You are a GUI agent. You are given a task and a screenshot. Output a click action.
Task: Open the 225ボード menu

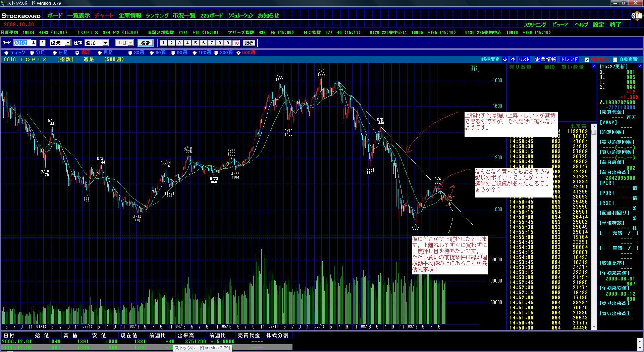coord(211,15)
